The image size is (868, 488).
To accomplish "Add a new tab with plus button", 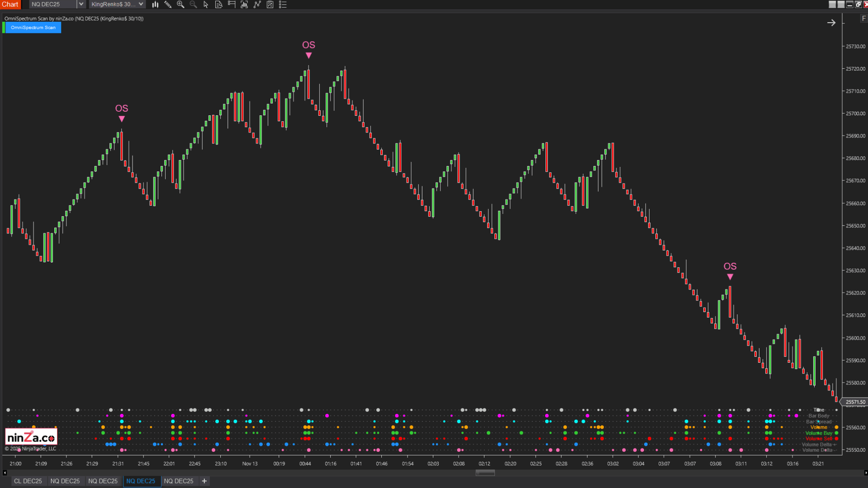I will click(204, 481).
